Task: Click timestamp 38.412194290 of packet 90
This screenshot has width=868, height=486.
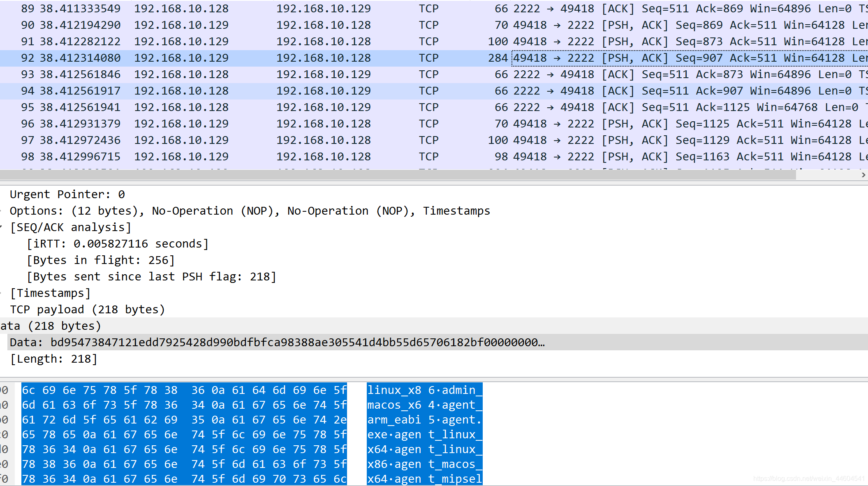Action: coord(80,25)
